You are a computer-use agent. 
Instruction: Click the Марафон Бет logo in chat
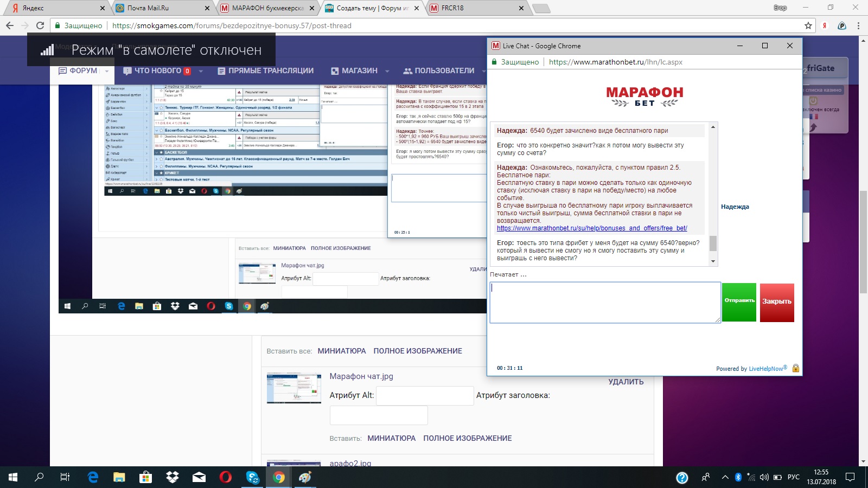644,97
